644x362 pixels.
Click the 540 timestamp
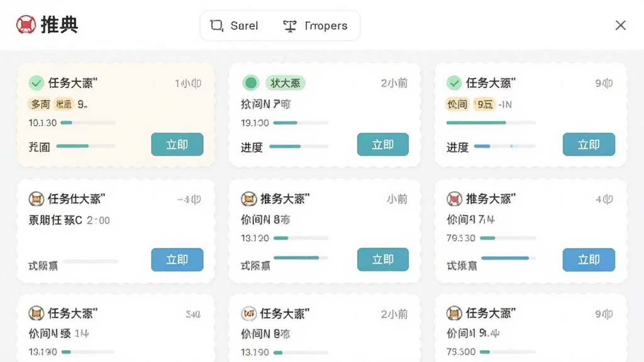(x=193, y=314)
